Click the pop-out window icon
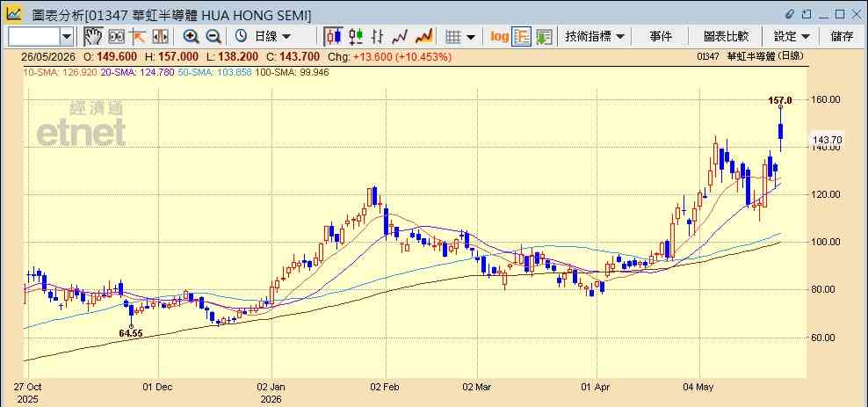 click(x=807, y=14)
